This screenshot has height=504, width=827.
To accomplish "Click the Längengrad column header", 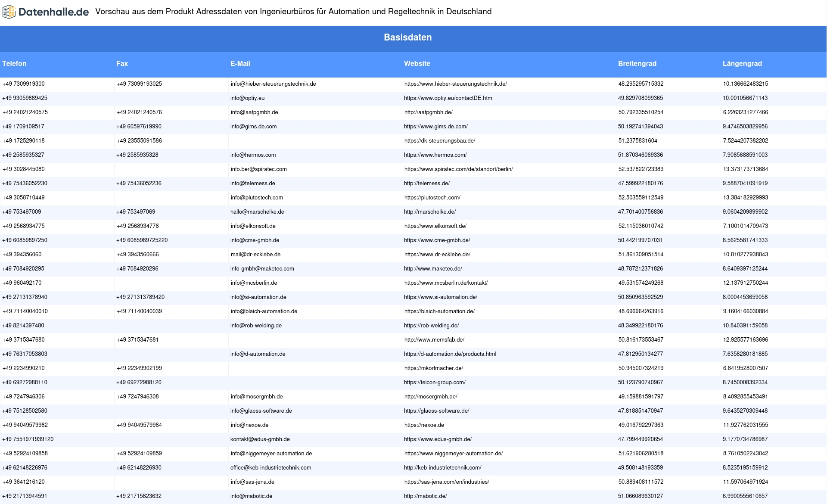I will coord(742,64).
